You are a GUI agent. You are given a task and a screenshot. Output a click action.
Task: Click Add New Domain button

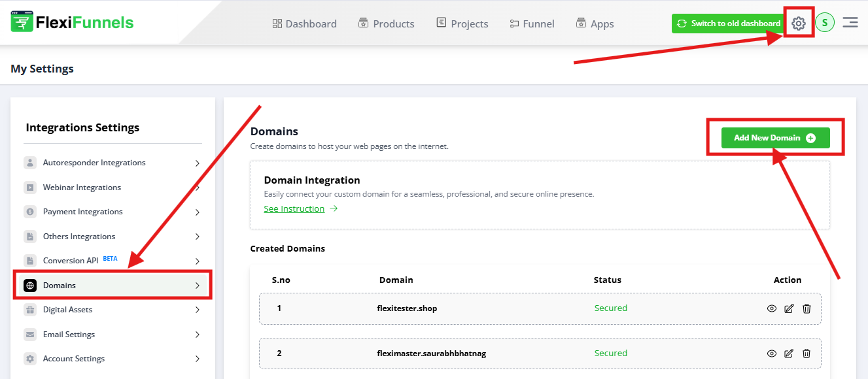(775, 138)
